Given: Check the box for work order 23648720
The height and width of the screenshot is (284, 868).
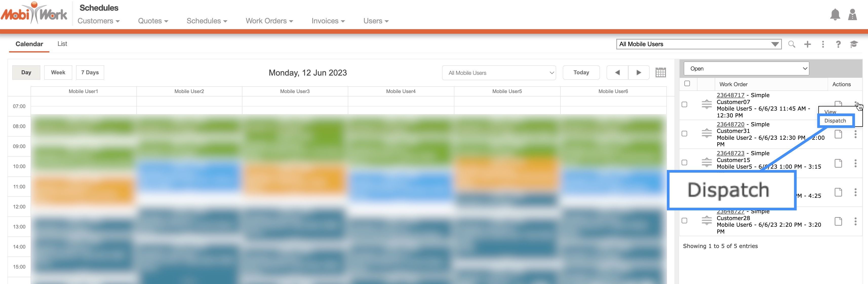Looking at the screenshot, I should click(684, 134).
